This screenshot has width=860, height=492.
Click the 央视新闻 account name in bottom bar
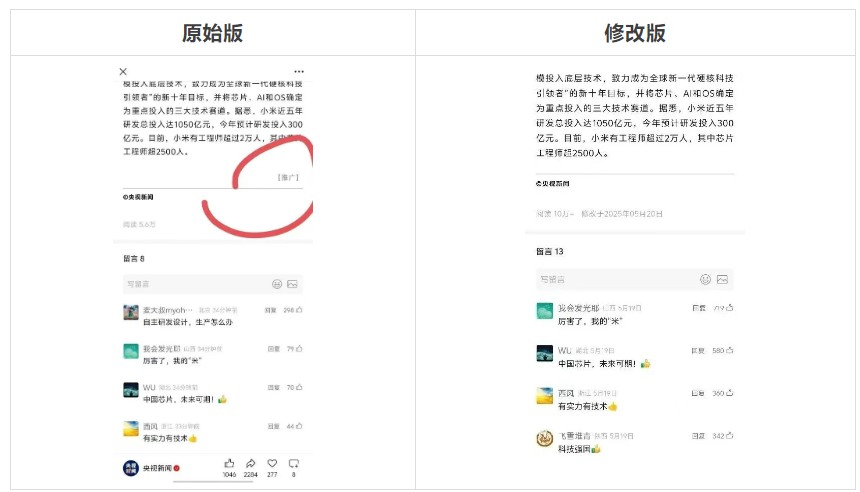coord(157,468)
